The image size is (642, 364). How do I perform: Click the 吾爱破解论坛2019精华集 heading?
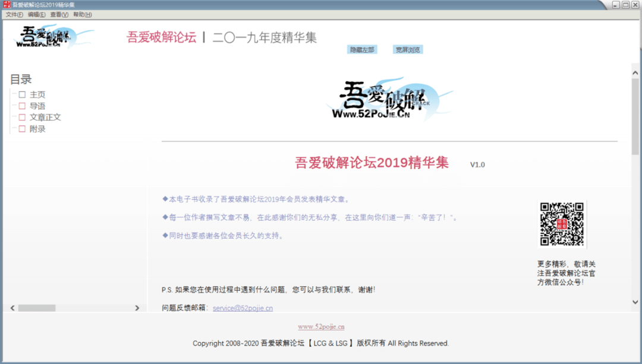372,163
